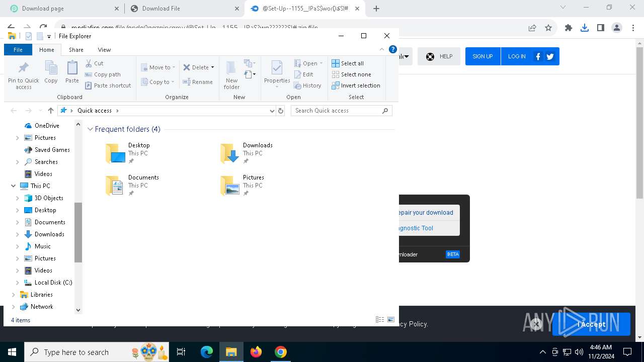The width and height of the screenshot is (644, 362).
Task: Open the Download page browser tab
Action: pos(63,8)
